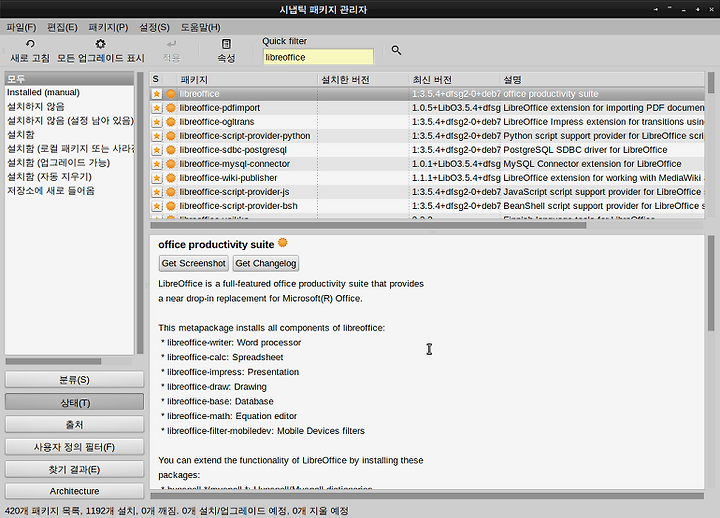The height and width of the screenshot is (518, 720).
Task: Click the search magnifier icon
Action: click(396, 50)
